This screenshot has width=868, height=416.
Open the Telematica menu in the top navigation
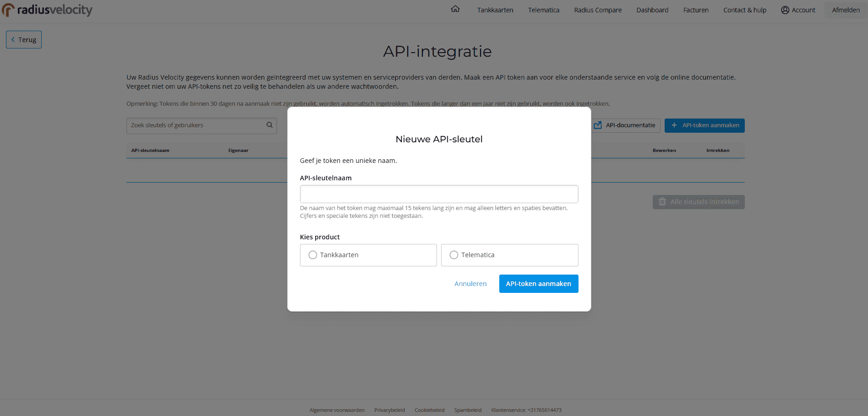coord(543,10)
